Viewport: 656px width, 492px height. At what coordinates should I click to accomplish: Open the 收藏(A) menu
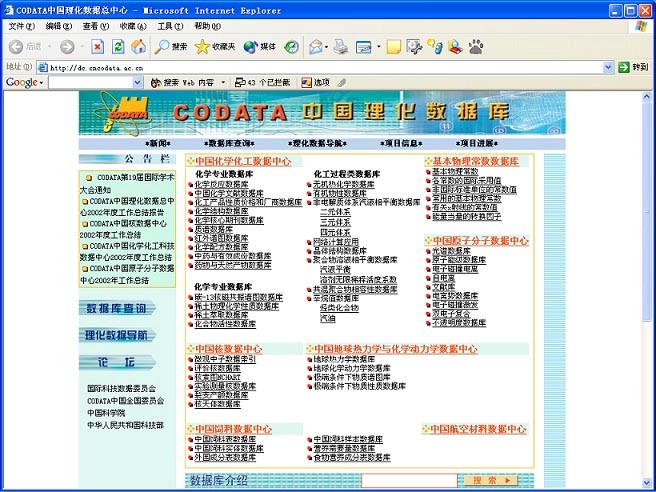[133, 26]
